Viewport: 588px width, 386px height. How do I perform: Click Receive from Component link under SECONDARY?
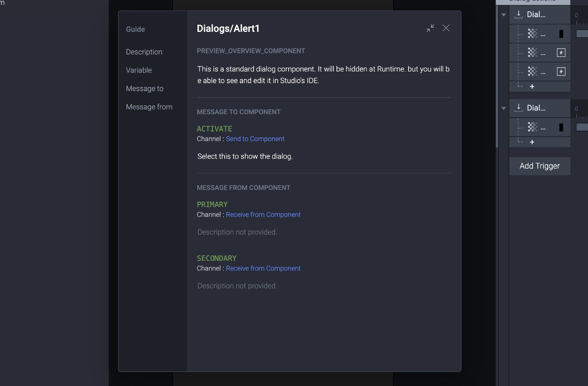click(263, 268)
